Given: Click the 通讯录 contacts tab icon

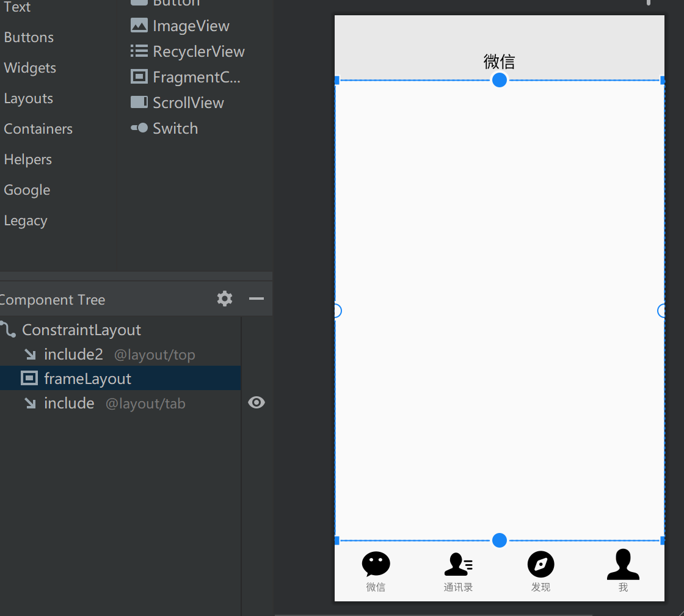Looking at the screenshot, I should click(459, 565).
